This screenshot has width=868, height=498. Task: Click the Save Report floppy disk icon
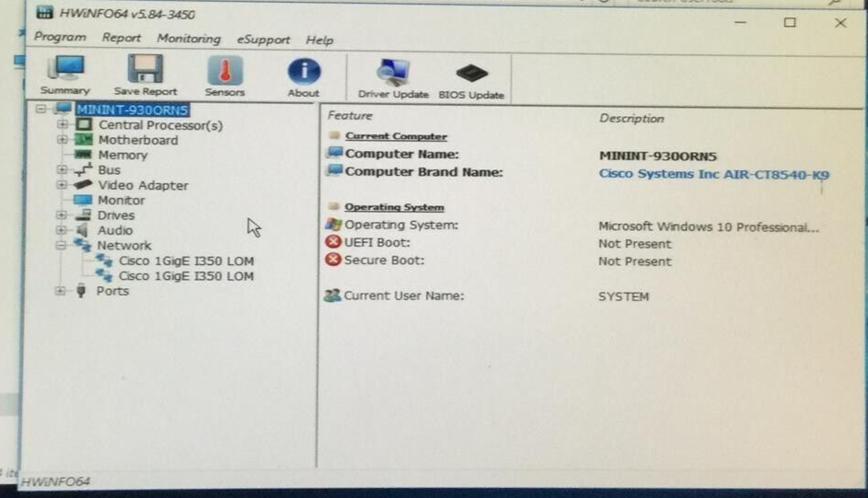[145, 72]
